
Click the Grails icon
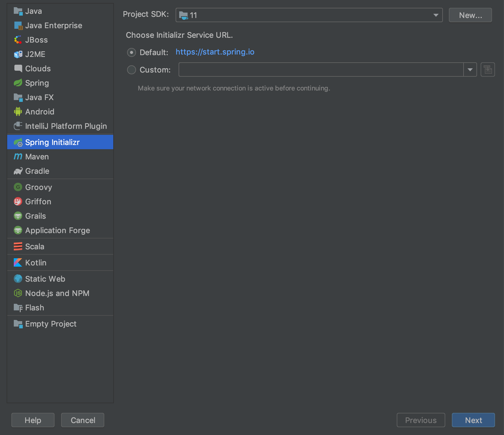18,216
